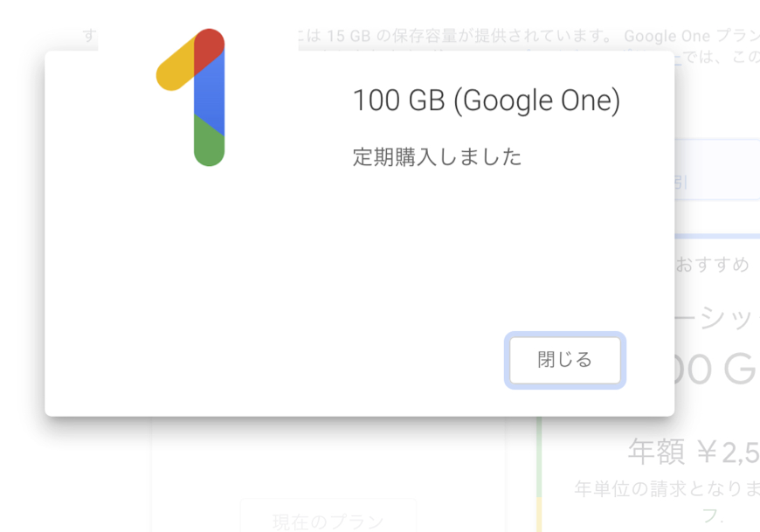Click the blue middle of the Google One logo
The image size is (760, 532).
209,96
